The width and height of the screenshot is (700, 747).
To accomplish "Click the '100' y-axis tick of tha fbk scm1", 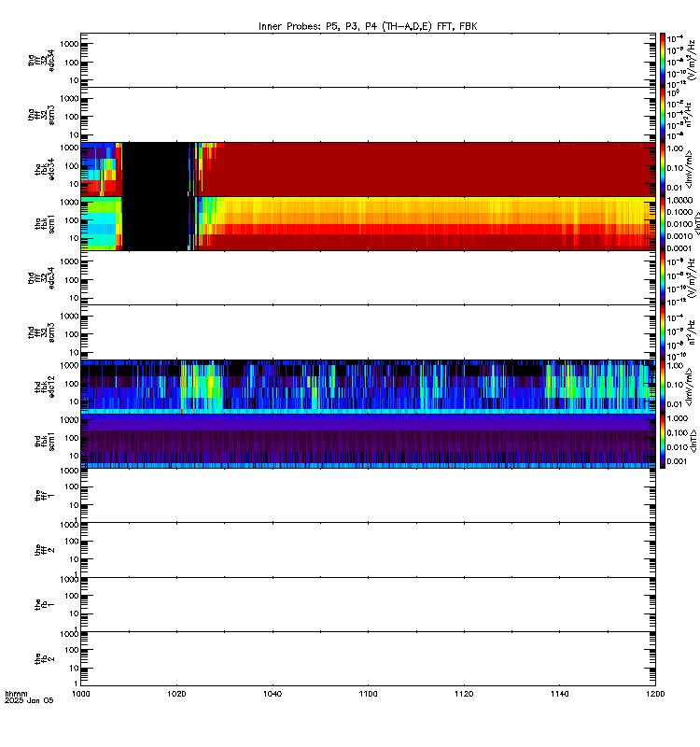I will tap(73, 220).
